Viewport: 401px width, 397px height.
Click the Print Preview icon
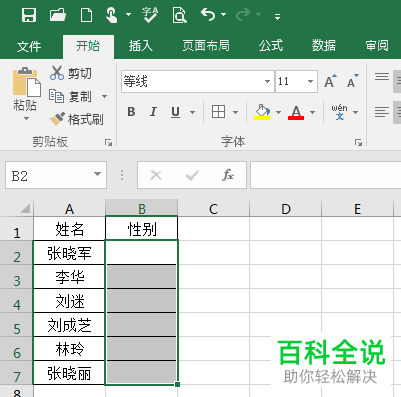pos(179,15)
